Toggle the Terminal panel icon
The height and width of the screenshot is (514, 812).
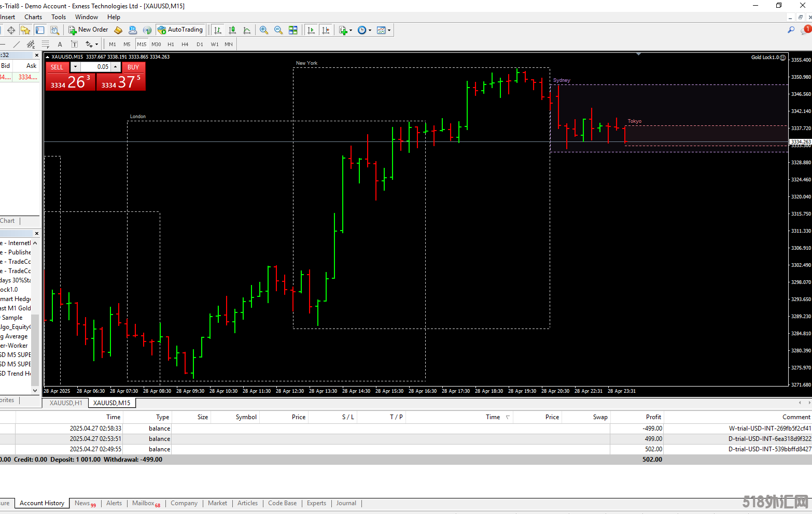(x=40, y=30)
